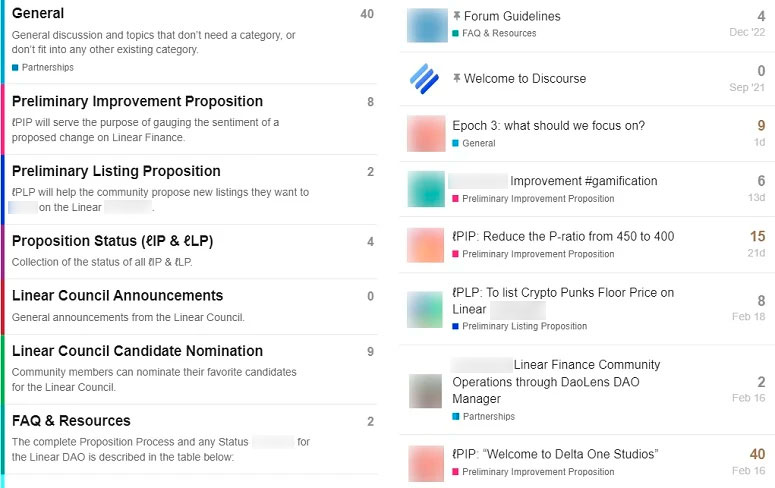The height and width of the screenshot is (488, 775).
Task: Go to Preliminary Improvement Proposition category
Action: coord(137,101)
